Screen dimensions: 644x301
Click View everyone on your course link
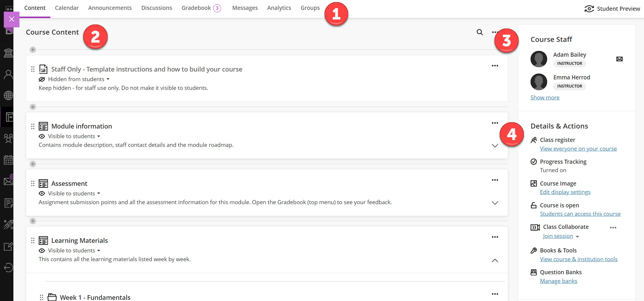578,149
